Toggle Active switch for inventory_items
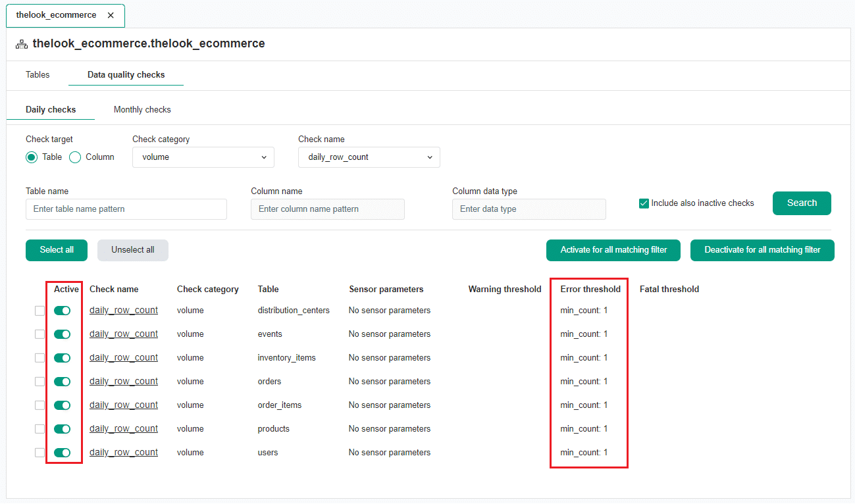Viewport: 855px width, 504px height. point(63,358)
